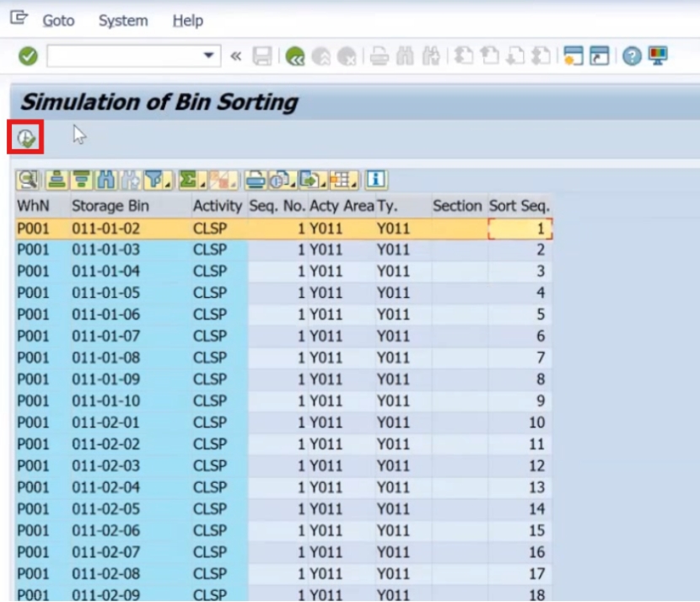Click the Find binoculars in the grid toolbar
The height and width of the screenshot is (602, 700).
click(x=105, y=180)
